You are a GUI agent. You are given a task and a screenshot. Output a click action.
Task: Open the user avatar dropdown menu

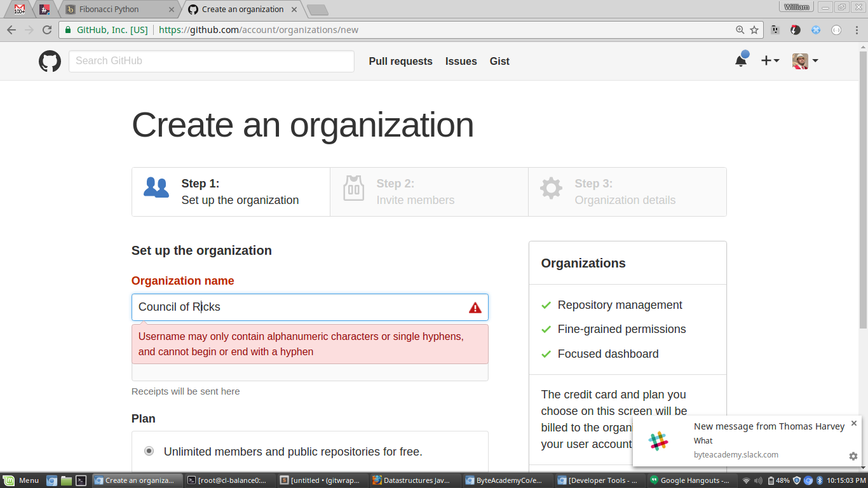(x=805, y=61)
